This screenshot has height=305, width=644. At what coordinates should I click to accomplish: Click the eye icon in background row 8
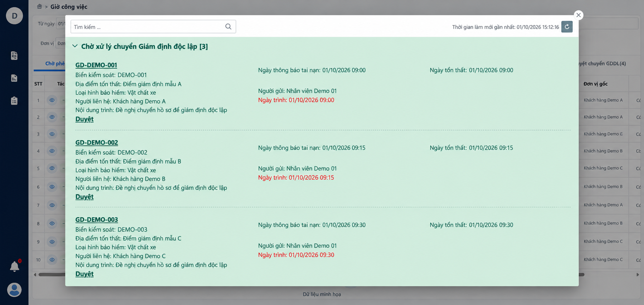52,223
